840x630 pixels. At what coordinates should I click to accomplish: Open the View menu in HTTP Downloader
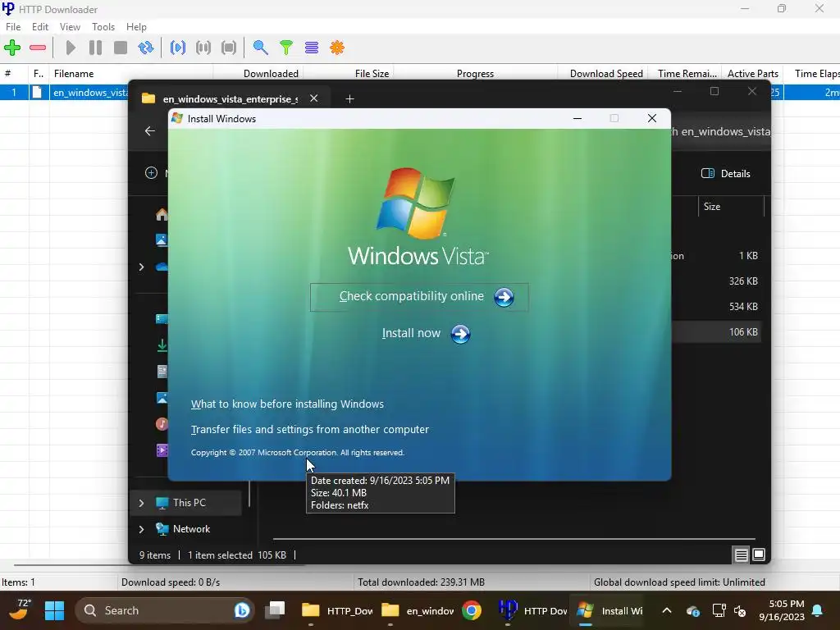pos(70,27)
